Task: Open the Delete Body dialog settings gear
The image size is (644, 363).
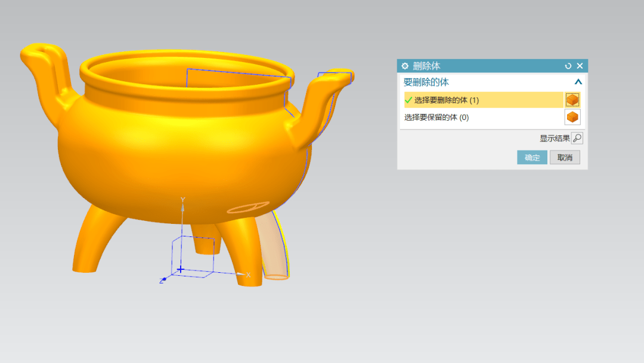Action: [405, 66]
